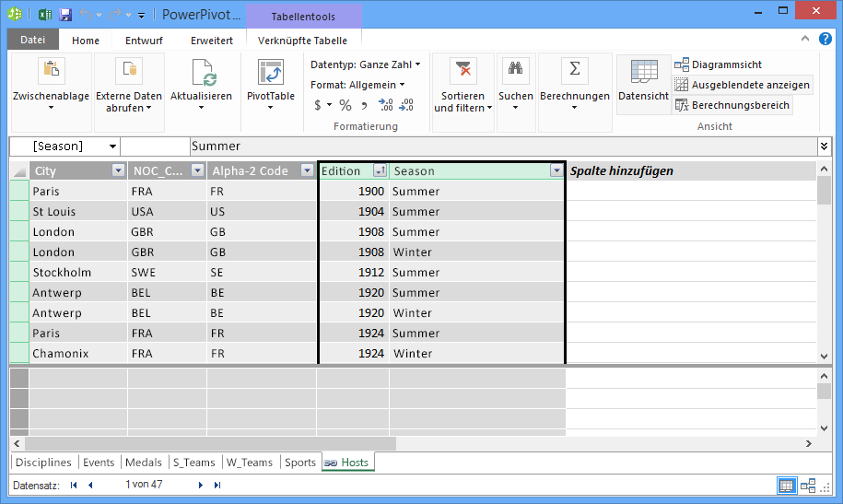Apply percent format to the column
This screenshot has width=843, height=504.
pos(345,105)
